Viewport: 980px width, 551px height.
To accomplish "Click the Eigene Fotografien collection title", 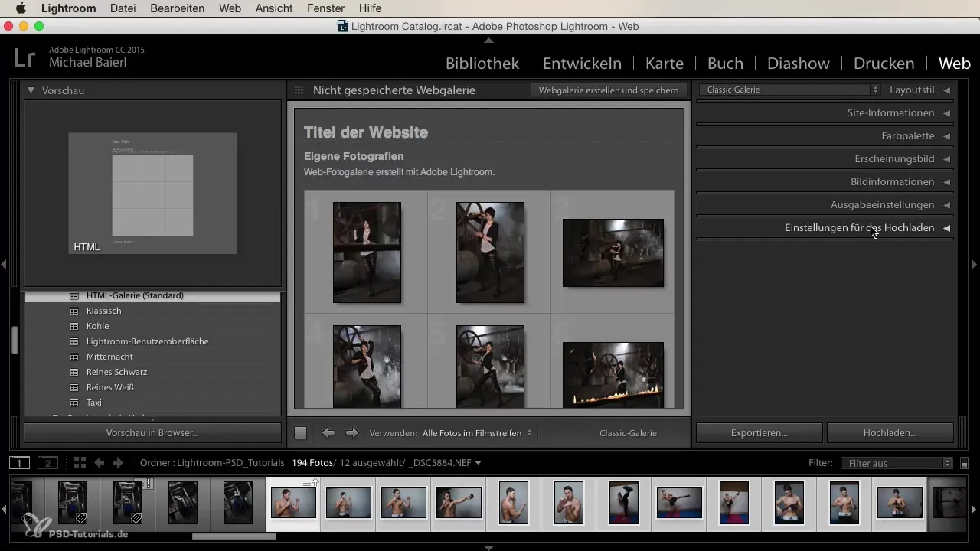I will (354, 156).
